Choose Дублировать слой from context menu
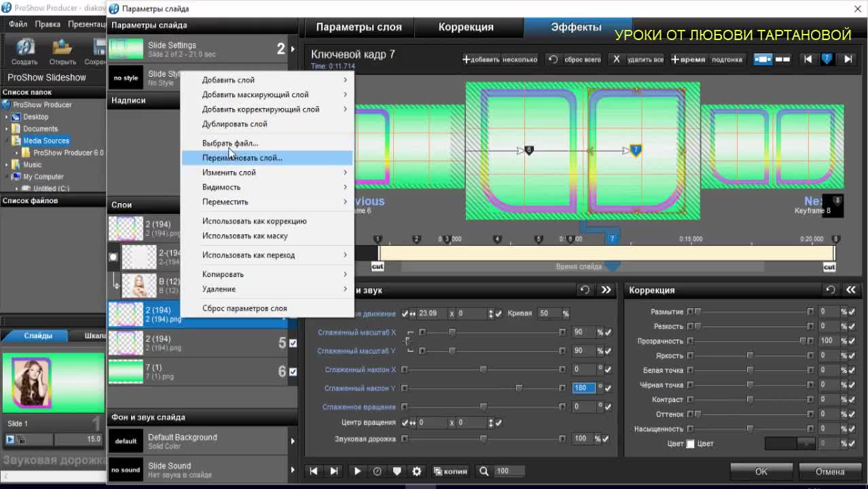Image resolution: width=868 pixels, height=489 pixels. [x=267, y=124]
